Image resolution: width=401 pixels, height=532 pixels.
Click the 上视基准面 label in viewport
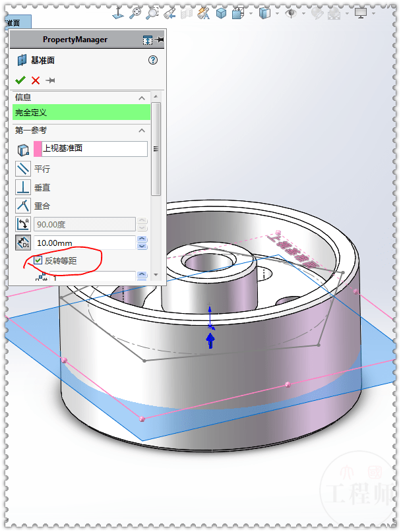pos(293,250)
